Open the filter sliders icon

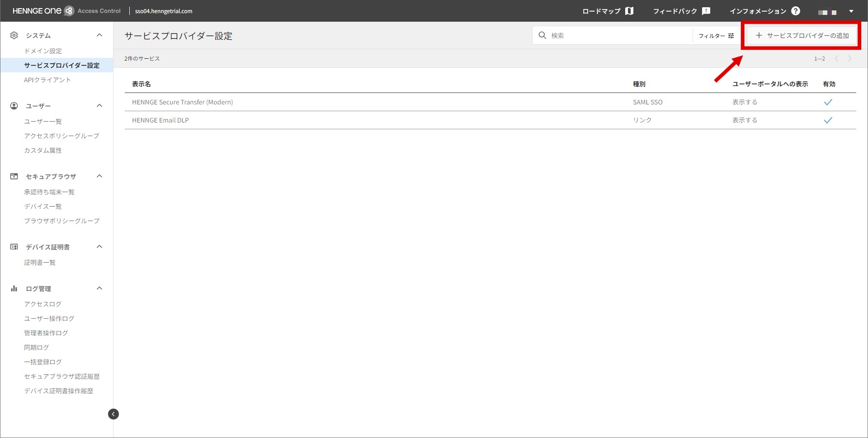(731, 36)
